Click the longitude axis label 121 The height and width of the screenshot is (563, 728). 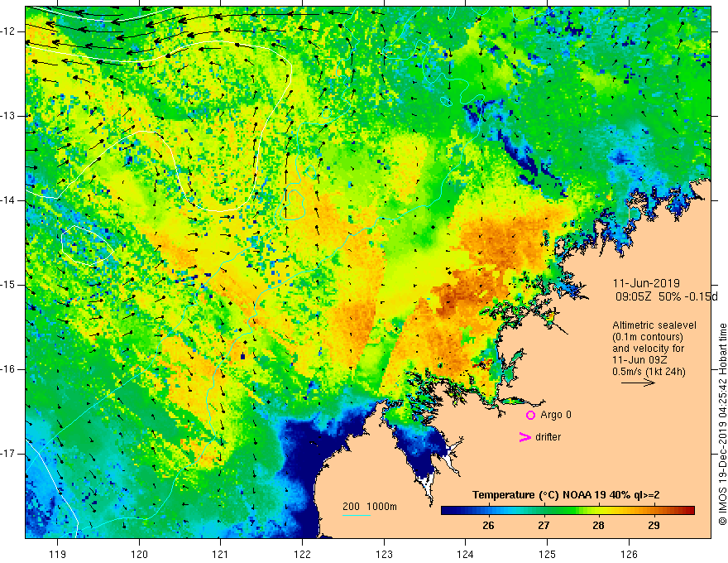[220, 554]
